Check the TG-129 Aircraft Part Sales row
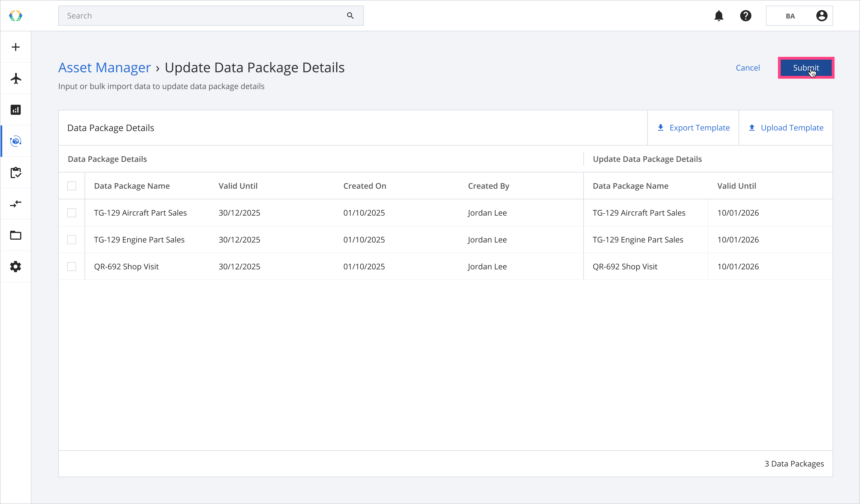The width and height of the screenshot is (860, 504). [x=72, y=213]
